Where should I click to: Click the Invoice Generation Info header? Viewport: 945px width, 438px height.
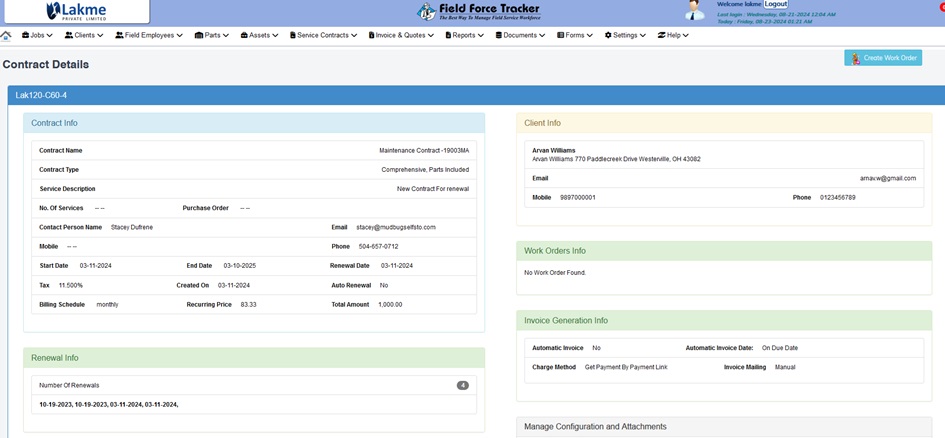(724, 321)
